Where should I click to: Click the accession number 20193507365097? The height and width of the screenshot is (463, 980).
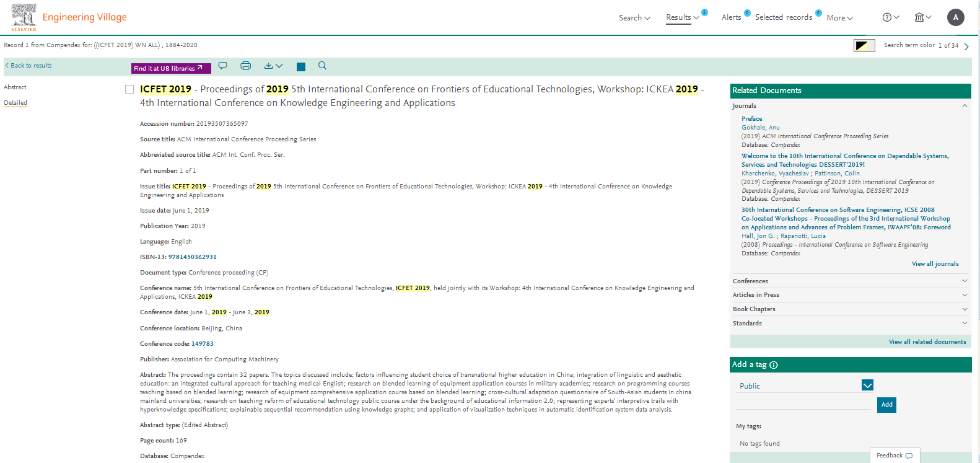[x=222, y=124]
